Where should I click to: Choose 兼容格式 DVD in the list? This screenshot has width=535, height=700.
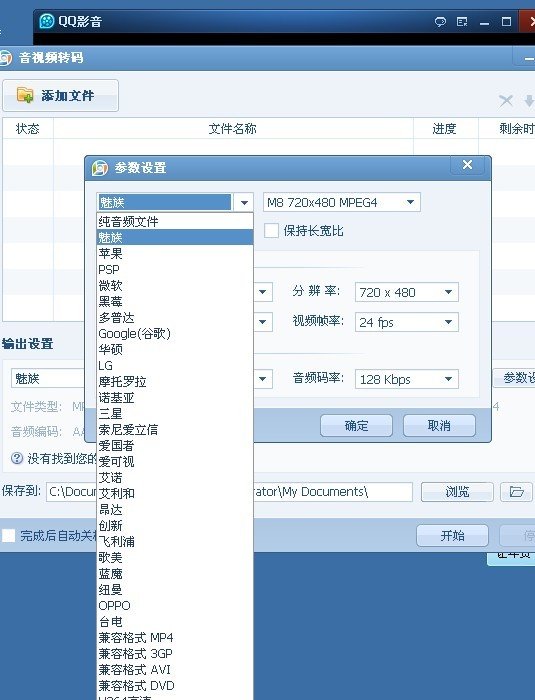175,686
